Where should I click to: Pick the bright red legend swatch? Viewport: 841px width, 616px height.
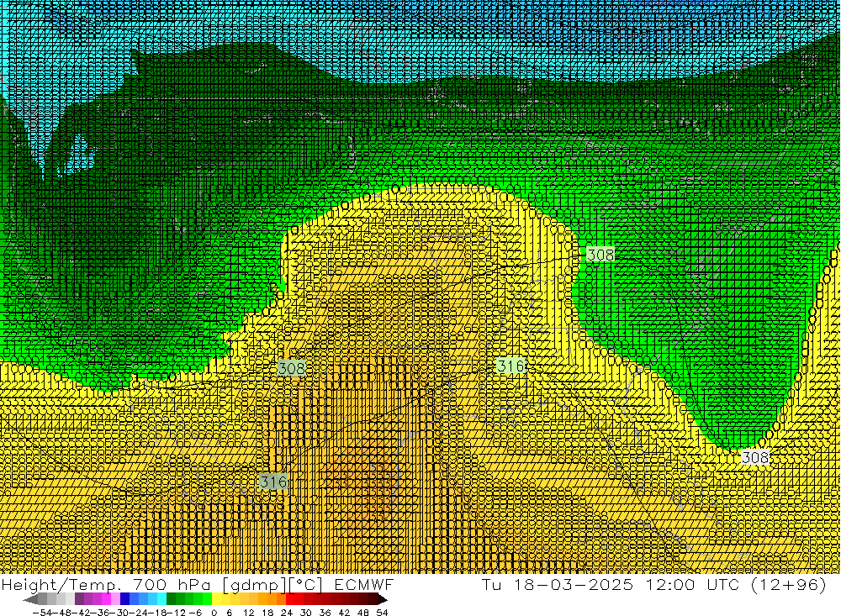coord(290,600)
